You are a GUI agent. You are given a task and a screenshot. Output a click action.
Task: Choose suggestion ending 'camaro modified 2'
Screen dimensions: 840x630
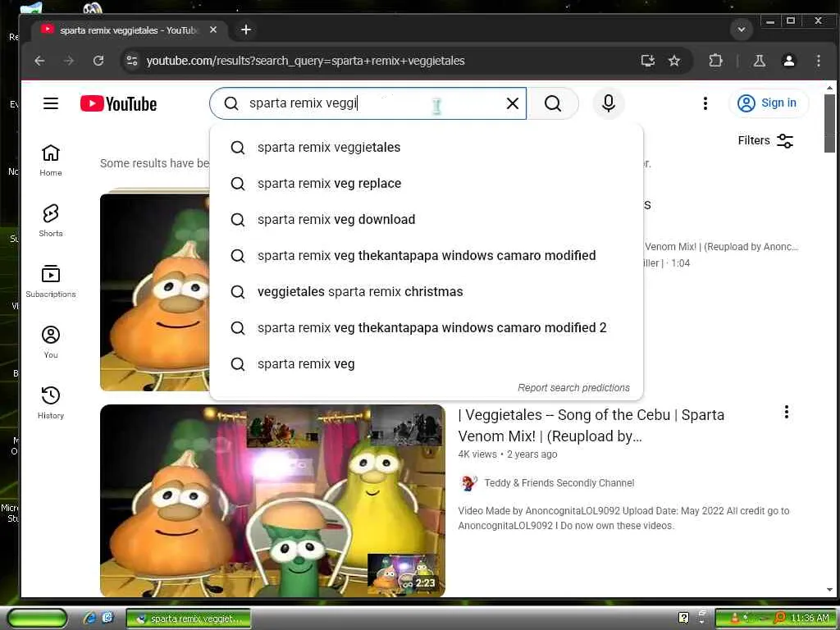tap(427, 328)
